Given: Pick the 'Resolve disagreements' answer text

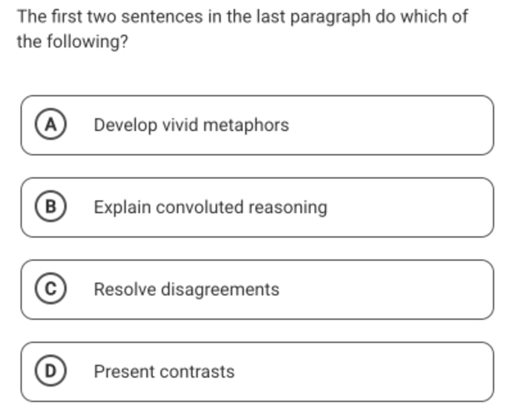Looking at the screenshot, I should pos(186,289).
